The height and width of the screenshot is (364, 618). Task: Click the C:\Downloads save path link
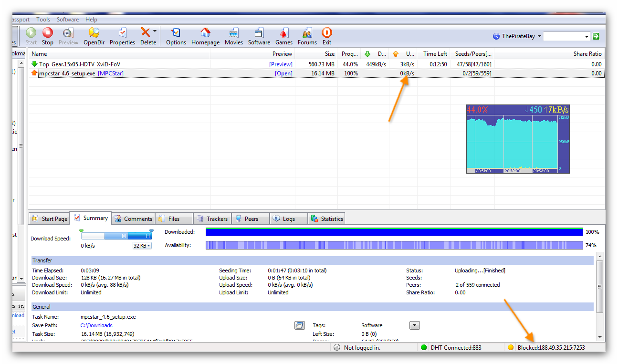[x=96, y=325]
